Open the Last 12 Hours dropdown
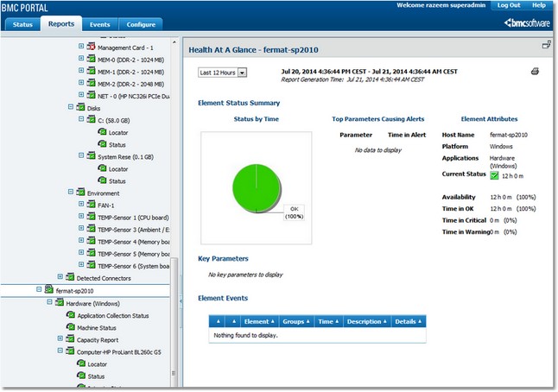This screenshot has width=558, height=392. (223, 73)
